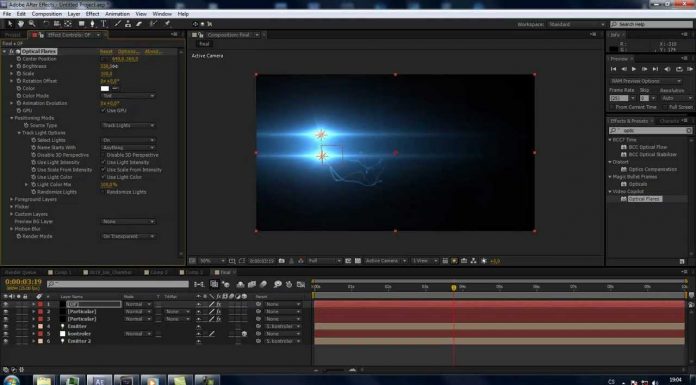Toggle Use Scale From Intensity checkbox
696x385 pixels.
[103, 170]
